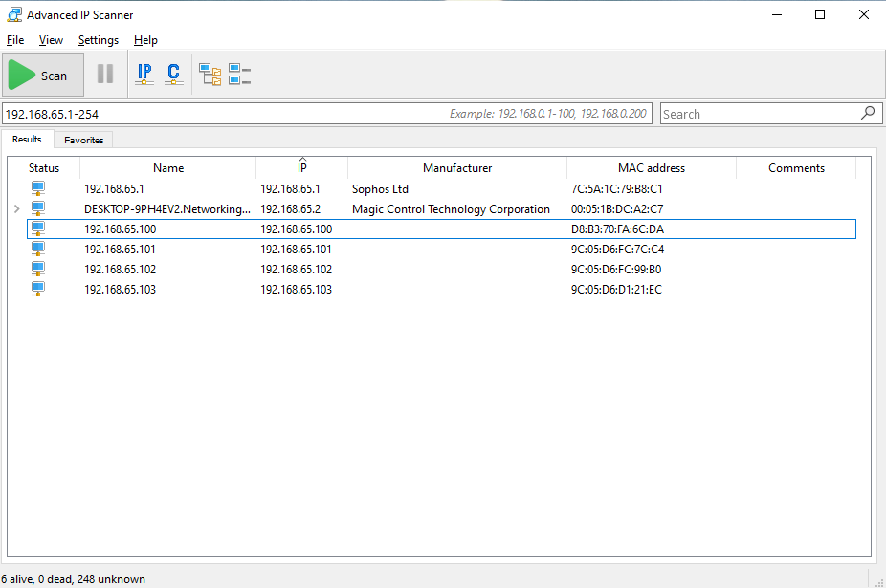The width and height of the screenshot is (886, 588).
Task: Select status icon of 192.168.65.102 row
Action: tap(38, 269)
